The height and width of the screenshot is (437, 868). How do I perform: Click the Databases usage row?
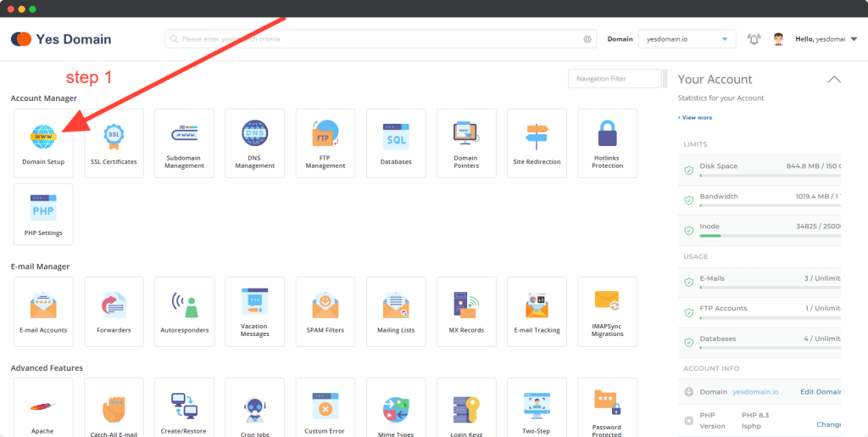click(x=759, y=342)
